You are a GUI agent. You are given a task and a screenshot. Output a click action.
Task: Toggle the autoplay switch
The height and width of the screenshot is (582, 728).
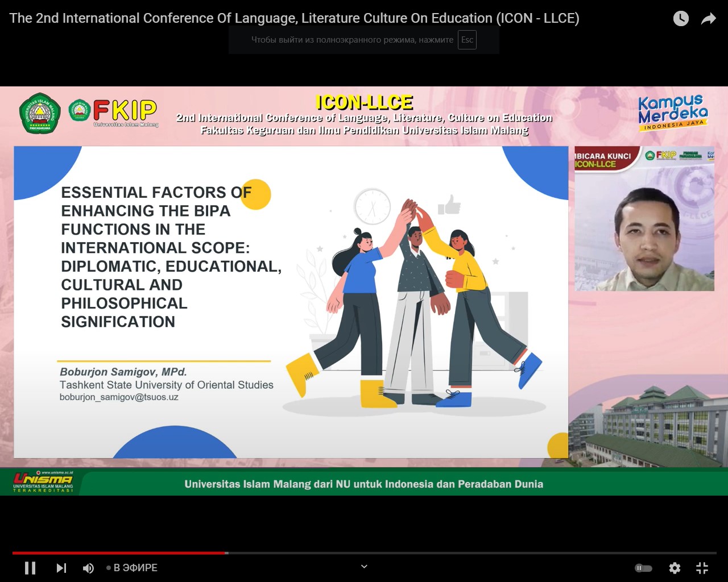click(643, 568)
